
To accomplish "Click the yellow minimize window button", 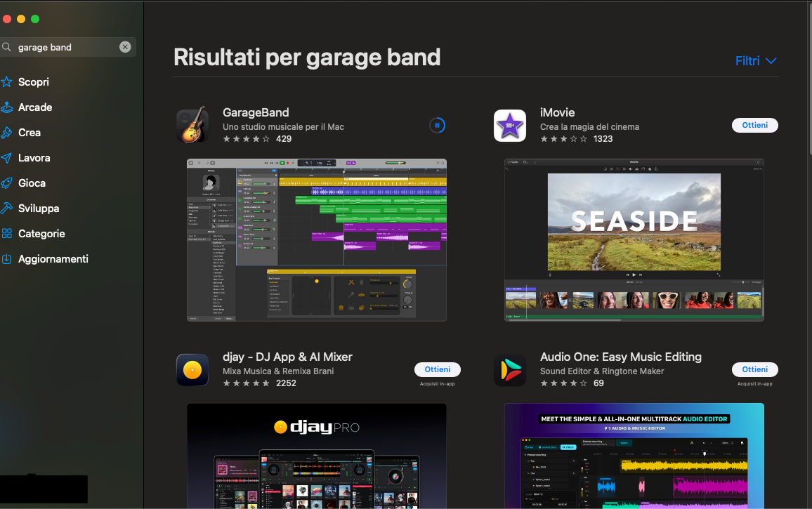I will 20,19.
